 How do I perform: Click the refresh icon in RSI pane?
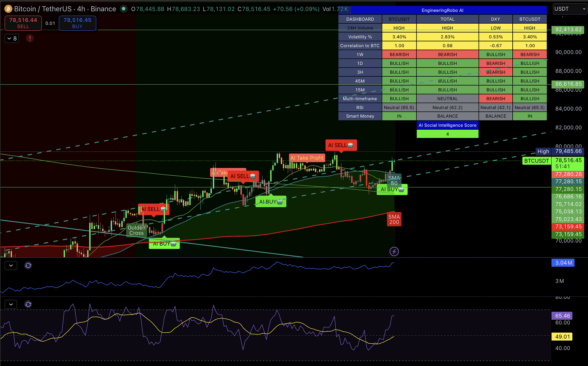click(28, 304)
